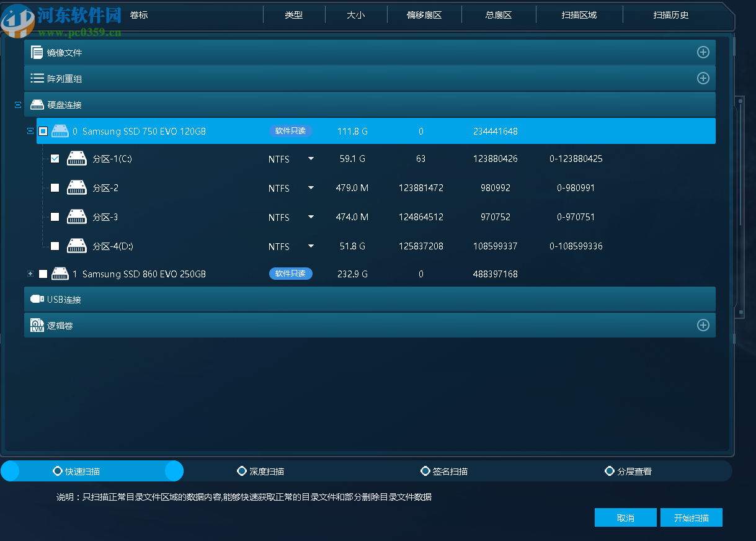
Task: Click the plus icon on 阵列重组 row
Action: (x=703, y=78)
